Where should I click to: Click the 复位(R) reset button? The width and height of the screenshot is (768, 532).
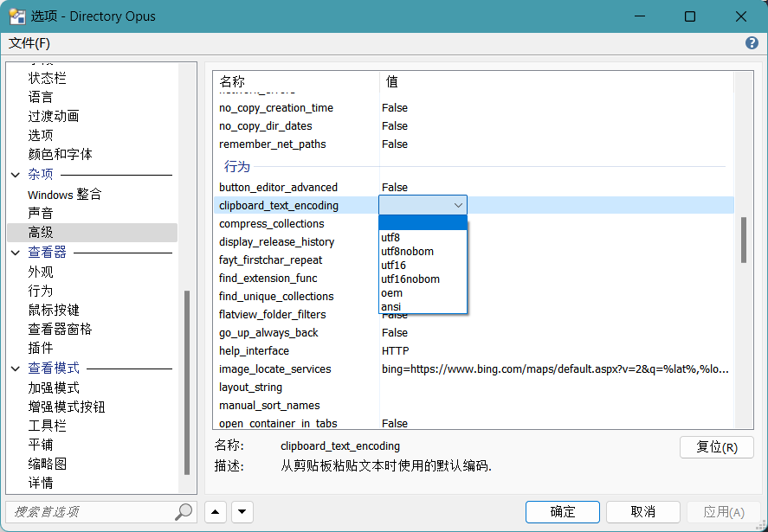(717, 447)
